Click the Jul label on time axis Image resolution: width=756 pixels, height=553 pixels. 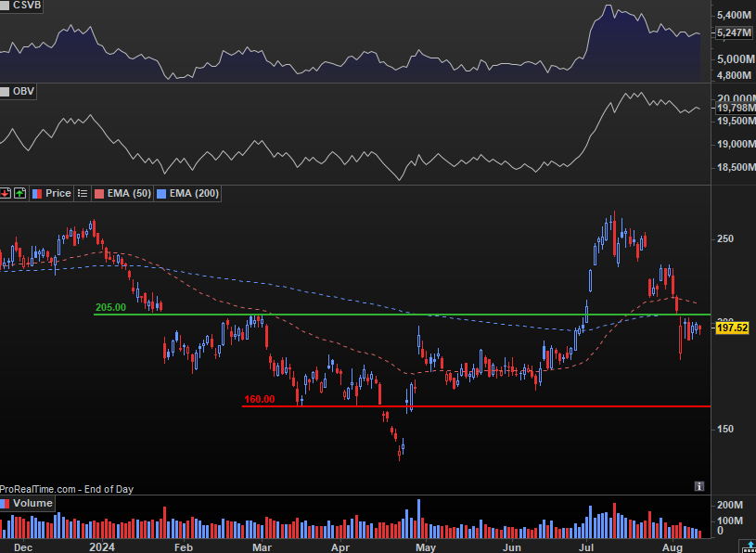(x=587, y=547)
